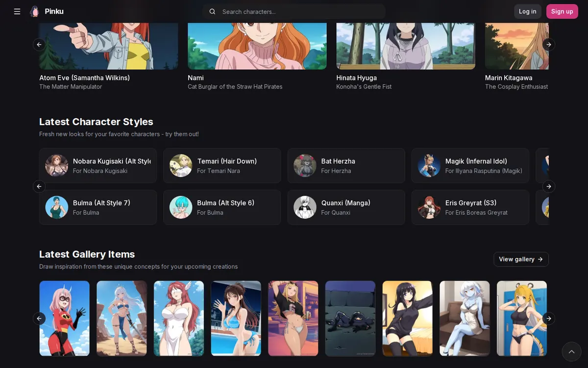This screenshot has width=588, height=368.
Task: Open blue-skinned girl on couch image
Action: pyautogui.click(x=465, y=318)
